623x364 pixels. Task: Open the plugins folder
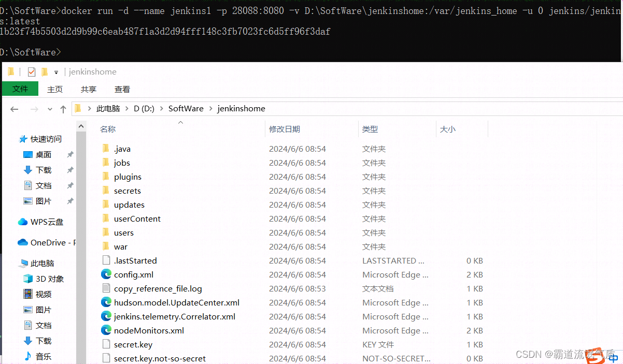point(127,177)
